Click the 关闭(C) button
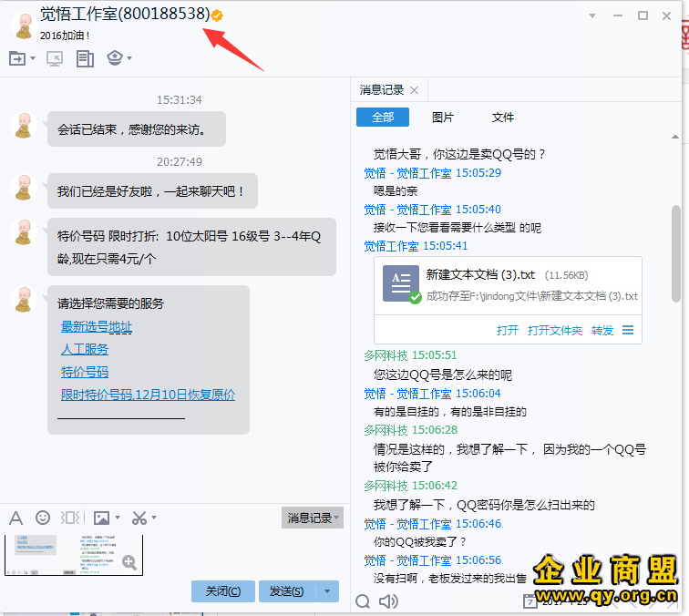This screenshot has height=616, width=689. click(223, 591)
